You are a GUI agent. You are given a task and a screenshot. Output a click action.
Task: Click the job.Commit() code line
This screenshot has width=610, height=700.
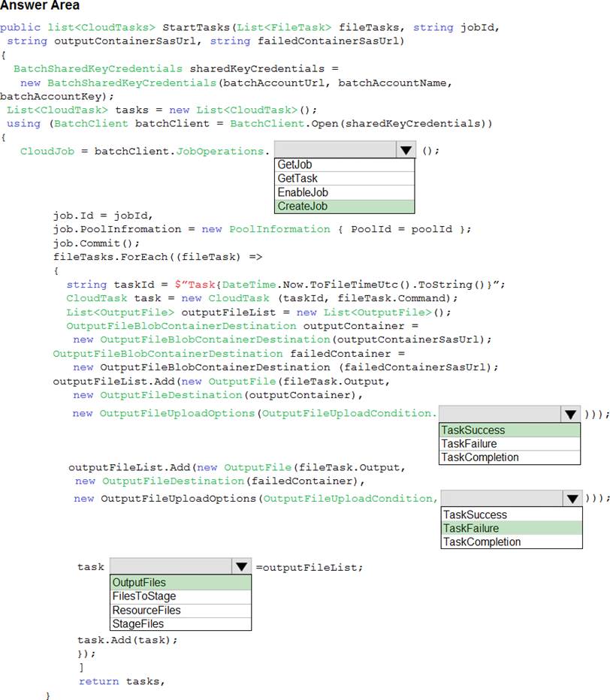96,243
